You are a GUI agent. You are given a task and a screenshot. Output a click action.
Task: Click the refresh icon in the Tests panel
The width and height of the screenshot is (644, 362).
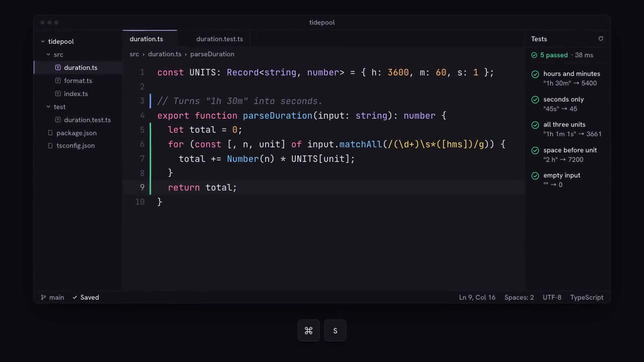601,39
